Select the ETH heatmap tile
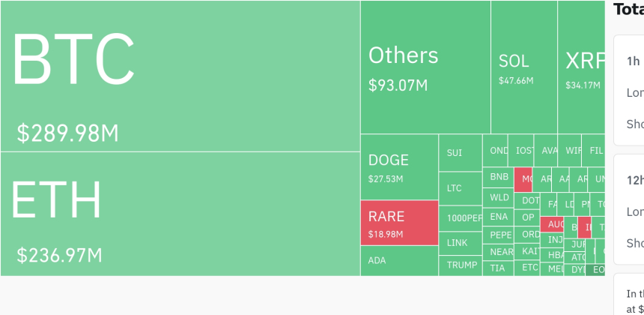The height and width of the screenshot is (315, 644). [x=180, y=214]
